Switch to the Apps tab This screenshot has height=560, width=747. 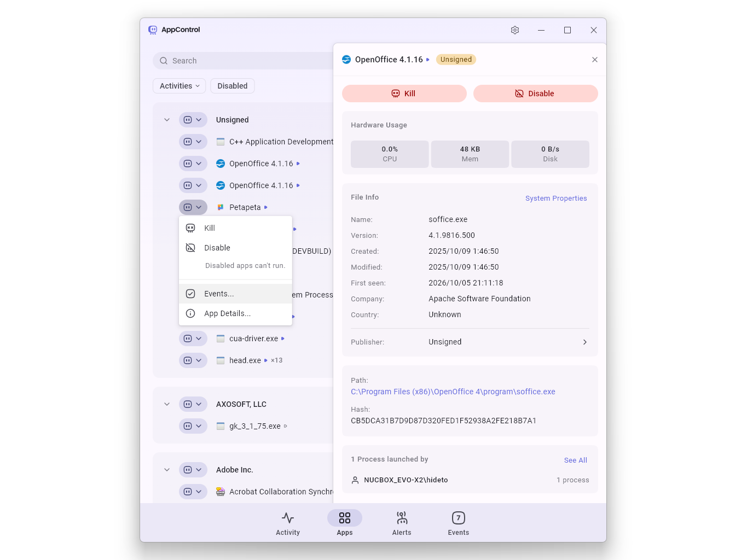(345, 523)
